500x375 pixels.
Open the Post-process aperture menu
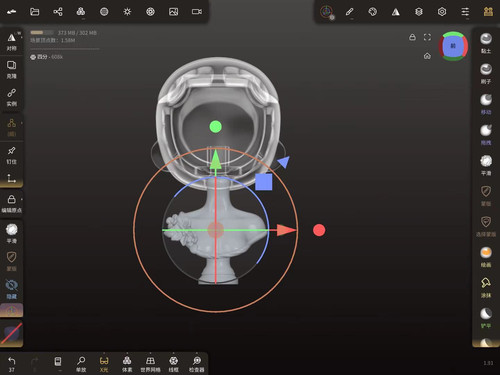tap(150, 12)
